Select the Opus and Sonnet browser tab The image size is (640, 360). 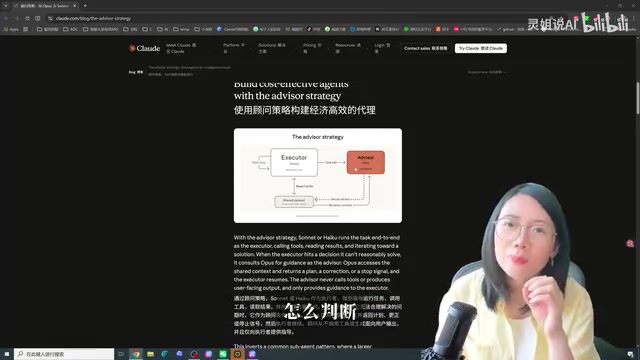[44, 6]
